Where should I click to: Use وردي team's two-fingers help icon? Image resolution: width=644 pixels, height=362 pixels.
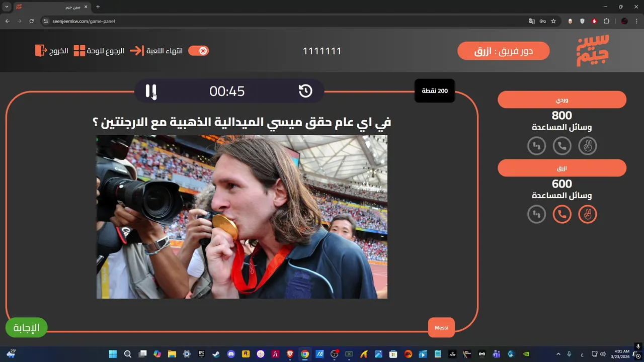pyautogui.click(x=588, y=146)
